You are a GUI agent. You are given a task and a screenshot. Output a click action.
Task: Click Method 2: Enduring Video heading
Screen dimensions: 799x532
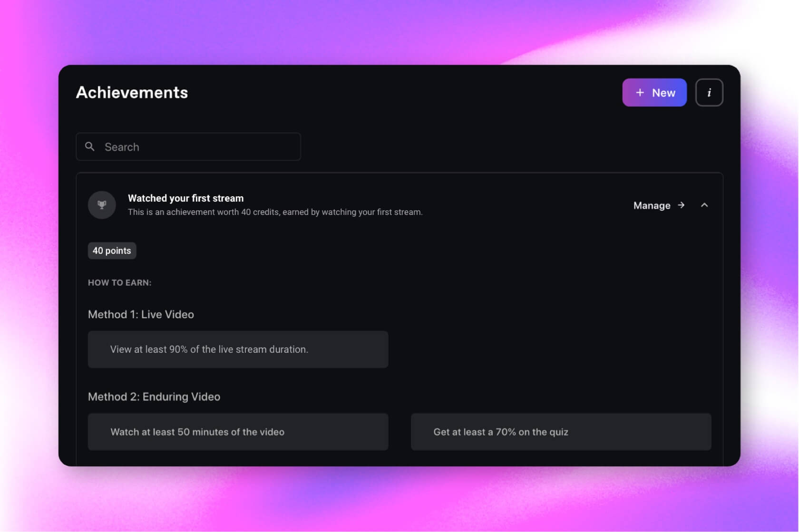point(154,397)
